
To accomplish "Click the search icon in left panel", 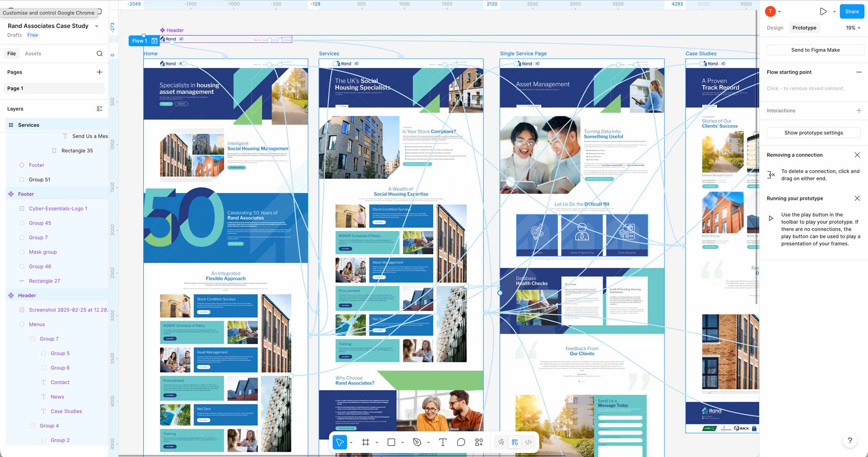I will [x=99, y=53].
